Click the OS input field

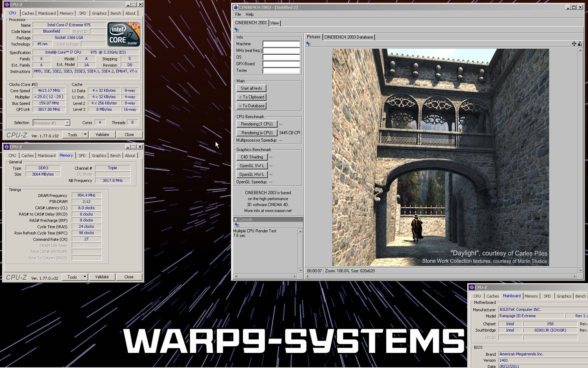click(281, 57)
